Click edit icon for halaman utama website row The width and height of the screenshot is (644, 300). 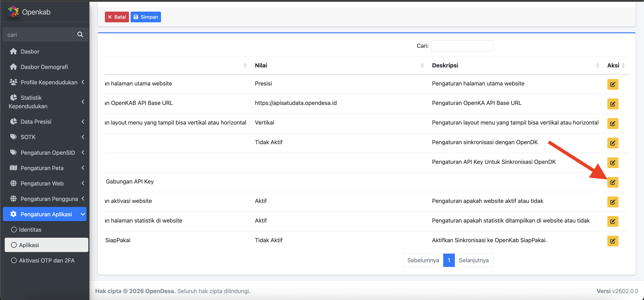(612, 84)
